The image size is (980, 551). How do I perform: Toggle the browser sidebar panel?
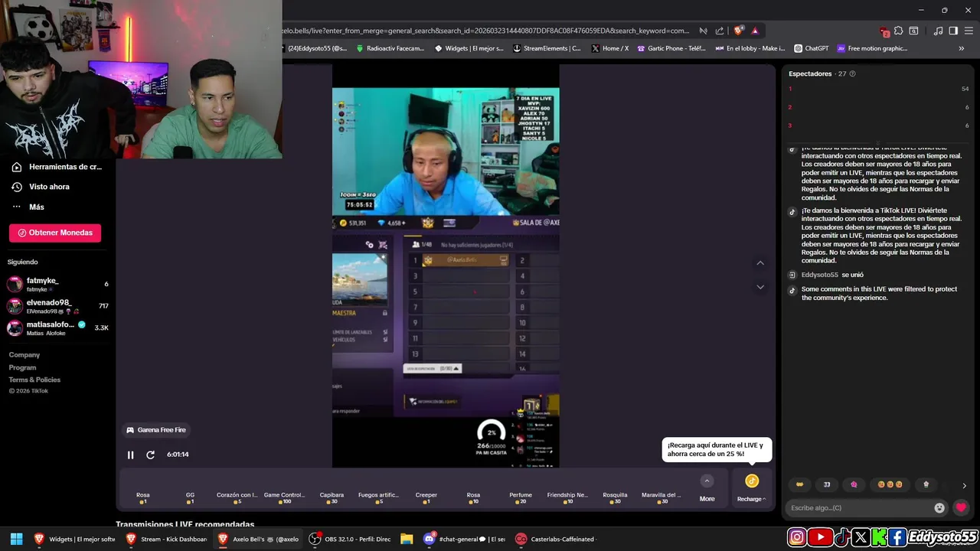[953, 31]
